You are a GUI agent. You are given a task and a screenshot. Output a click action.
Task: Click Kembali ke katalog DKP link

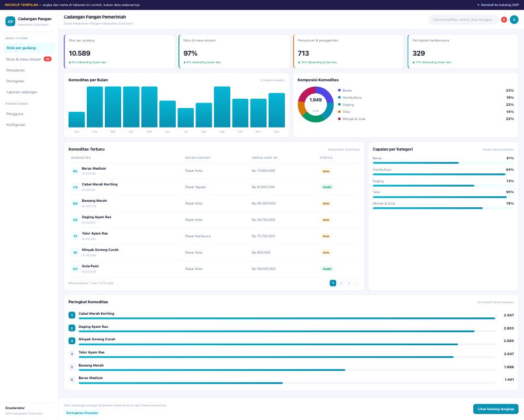tap(498, 5)
